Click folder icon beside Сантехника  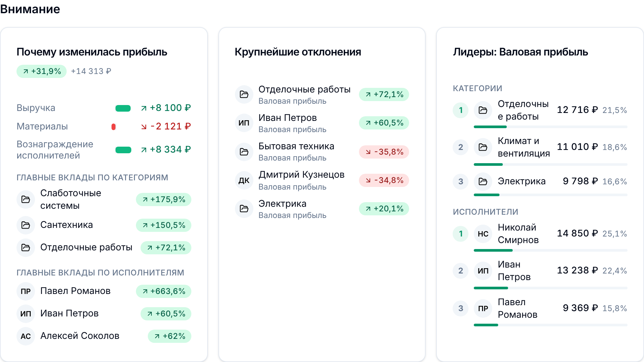26,225
